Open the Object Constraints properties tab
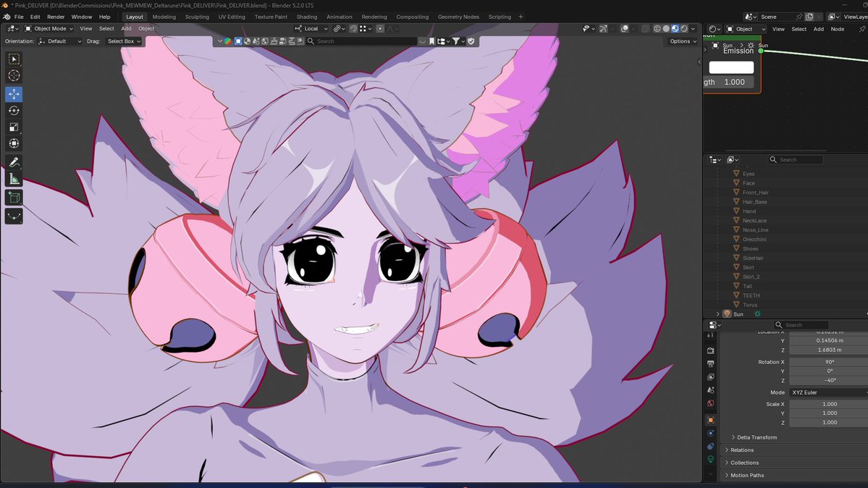 [x=711, y=447]
